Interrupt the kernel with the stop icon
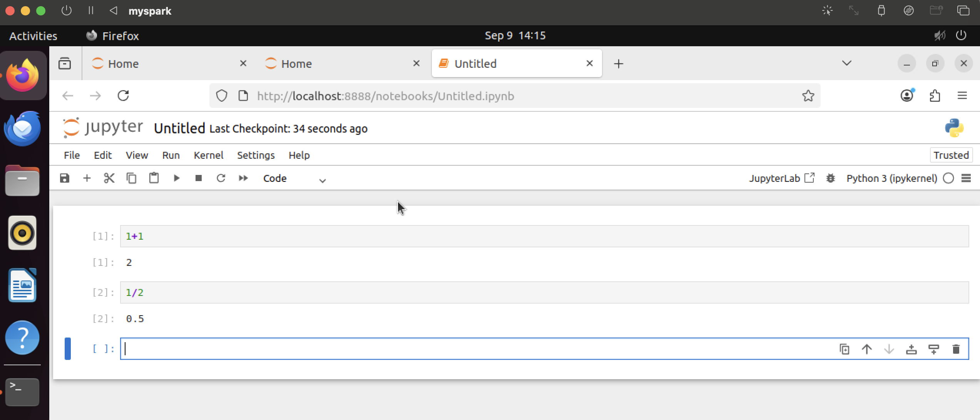This screenshot has width=980, height=420. tap(199, 178)
